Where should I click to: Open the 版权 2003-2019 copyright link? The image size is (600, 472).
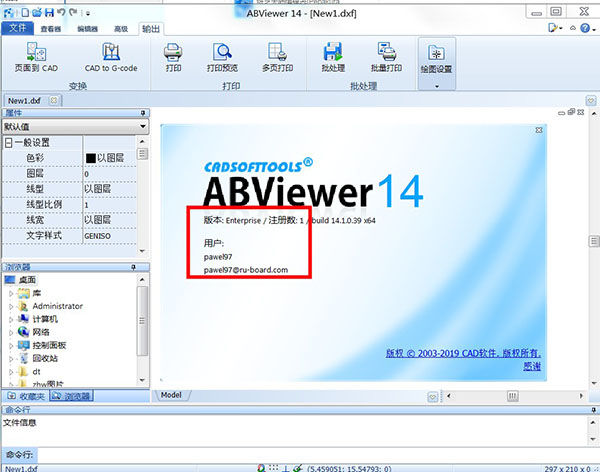463,353
